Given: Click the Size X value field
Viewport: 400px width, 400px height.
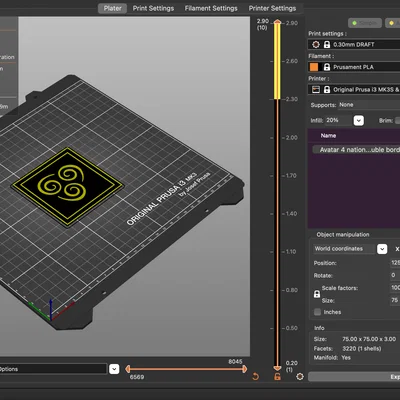Looking at the screenshot, I should [x=395, y=300].
